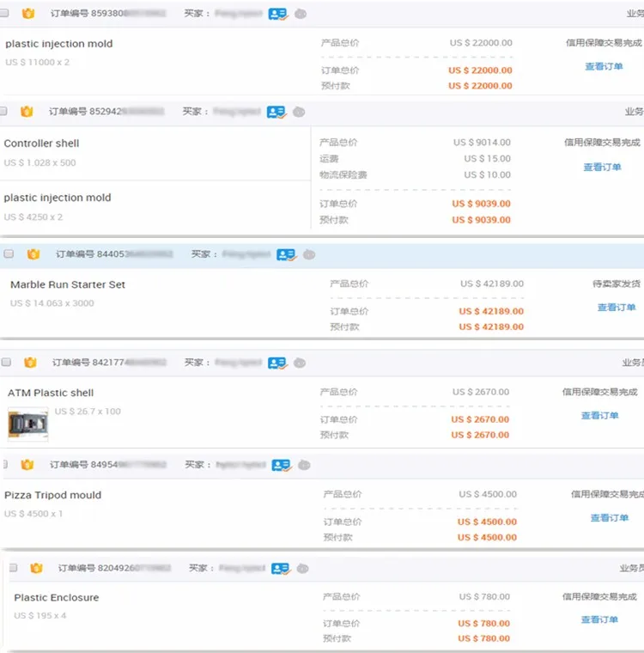Open product 'plastic injection mold' priced US $ 11000 x 2
Viewport: 644px width, 653px height.
[x=58, y=44]
